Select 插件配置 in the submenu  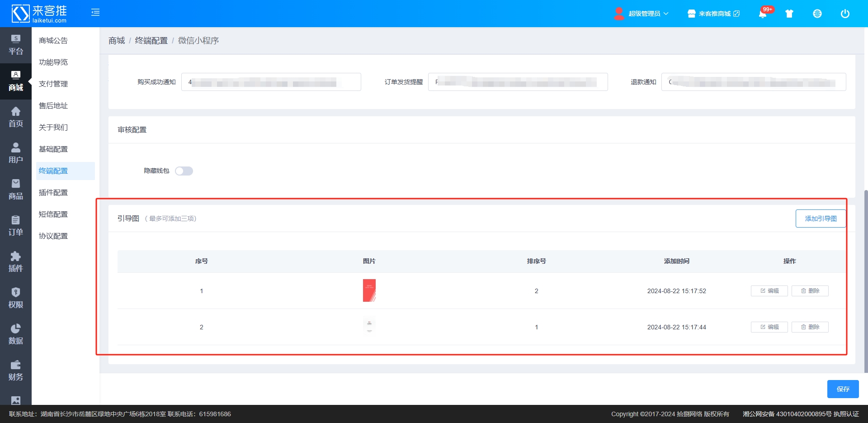pyautogui.click(x=53, y=193)
